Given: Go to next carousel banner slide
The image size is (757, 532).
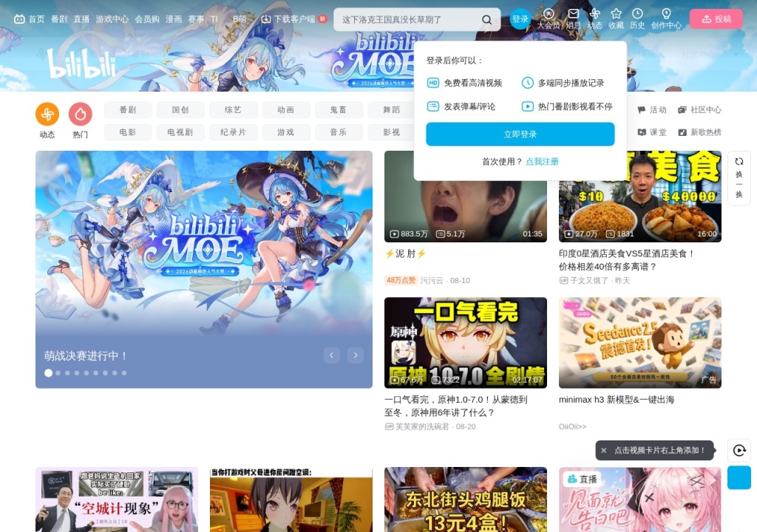Looking at the screenshot, I should [356, 355].
